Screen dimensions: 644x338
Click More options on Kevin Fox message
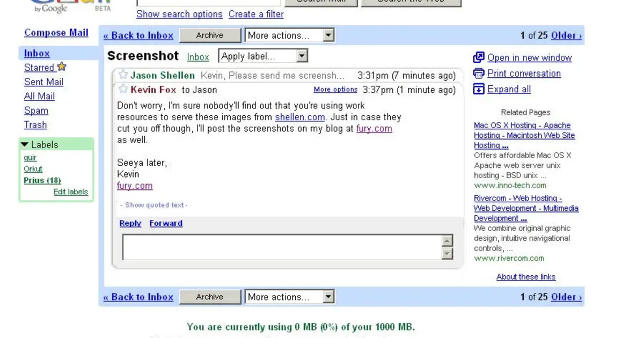pos(335,90)
